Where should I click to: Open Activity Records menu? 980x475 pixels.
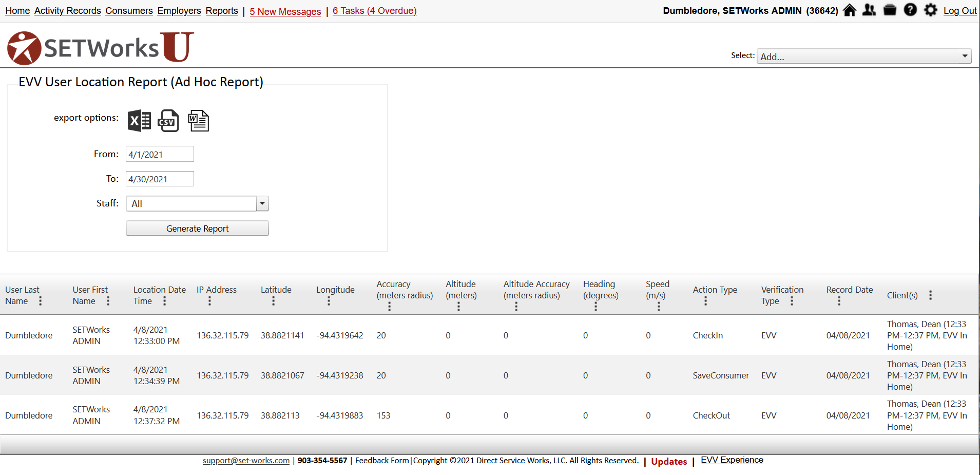tap(68, 11)
